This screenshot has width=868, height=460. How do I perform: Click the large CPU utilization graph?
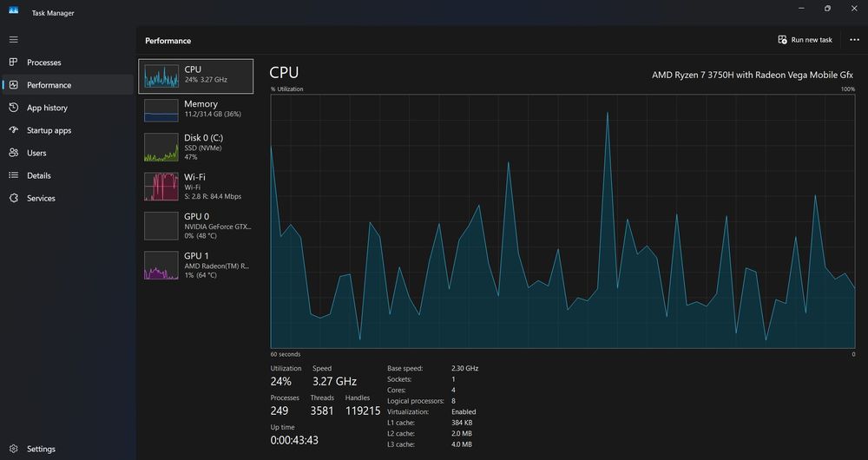point(562,221)
